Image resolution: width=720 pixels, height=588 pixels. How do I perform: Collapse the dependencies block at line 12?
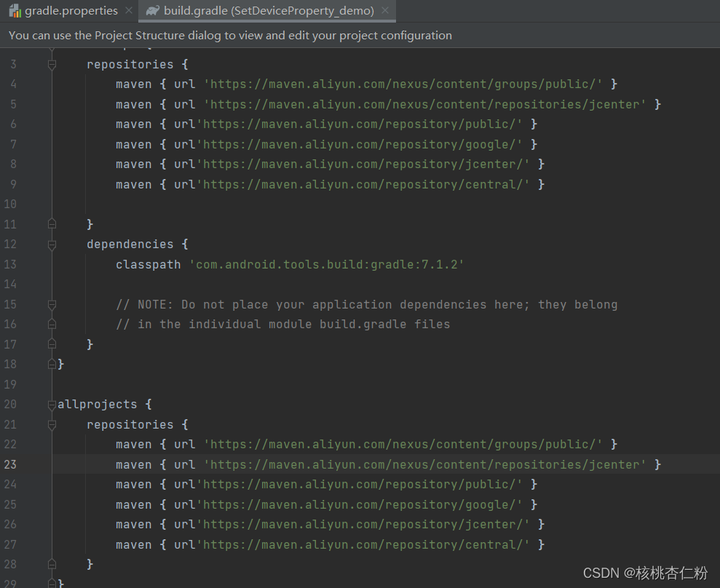pos(51,244)
